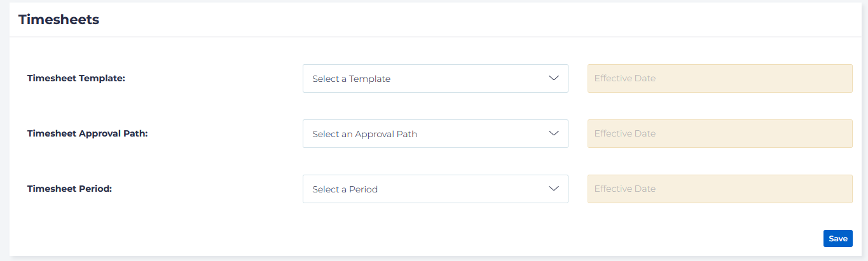Select Effective Date field for Timesheet Period

tap(719, 189)
